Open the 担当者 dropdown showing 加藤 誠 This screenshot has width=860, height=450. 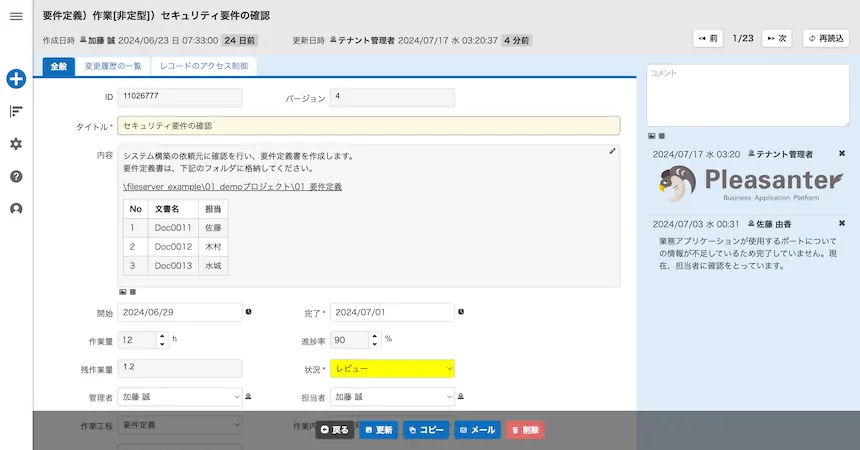click(x=392, y=397)
